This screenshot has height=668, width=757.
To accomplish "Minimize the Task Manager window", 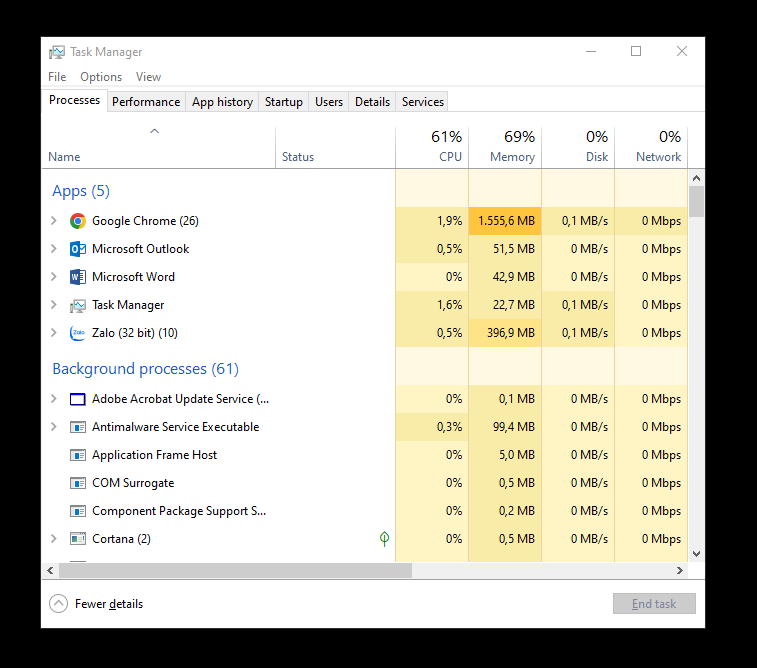I will coord(591,51).
